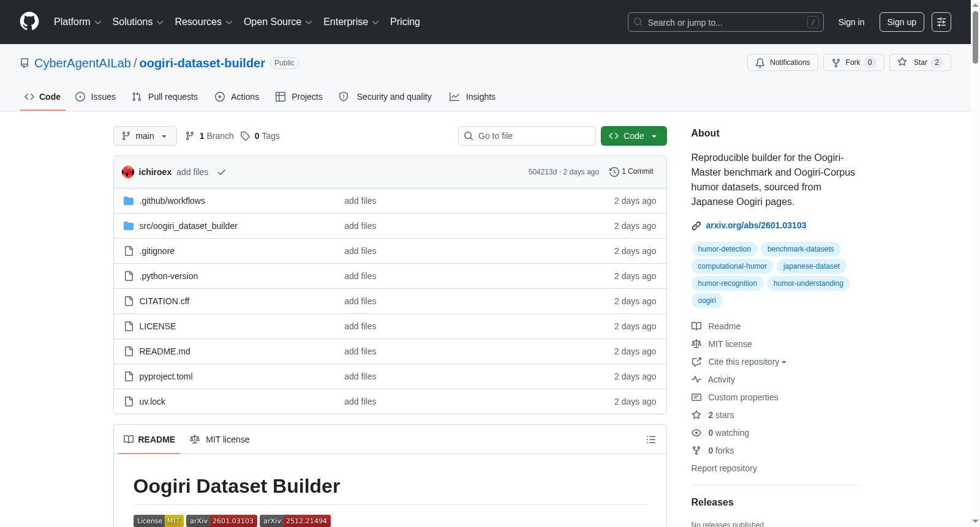Screen dimensions: 980x527
Task: Open the .python-version file
Action: click(168, 276)
